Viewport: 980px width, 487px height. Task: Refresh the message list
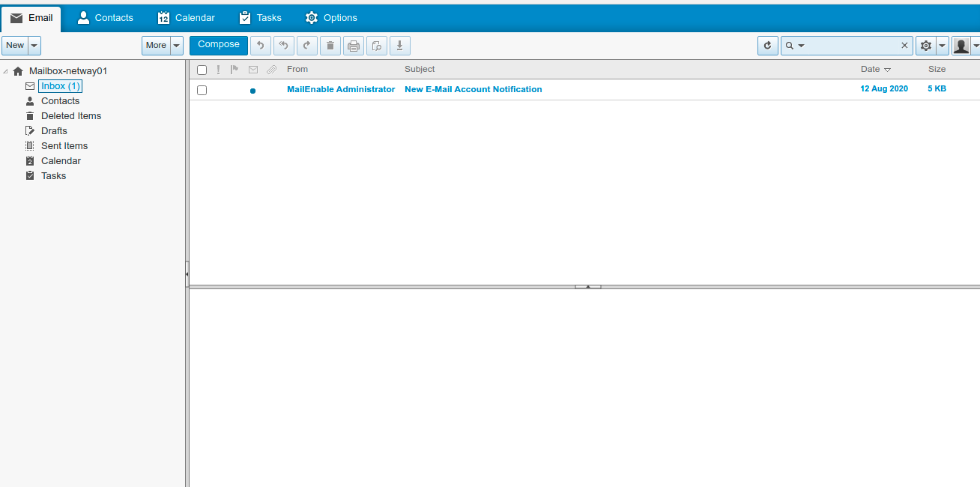point(767,46)
